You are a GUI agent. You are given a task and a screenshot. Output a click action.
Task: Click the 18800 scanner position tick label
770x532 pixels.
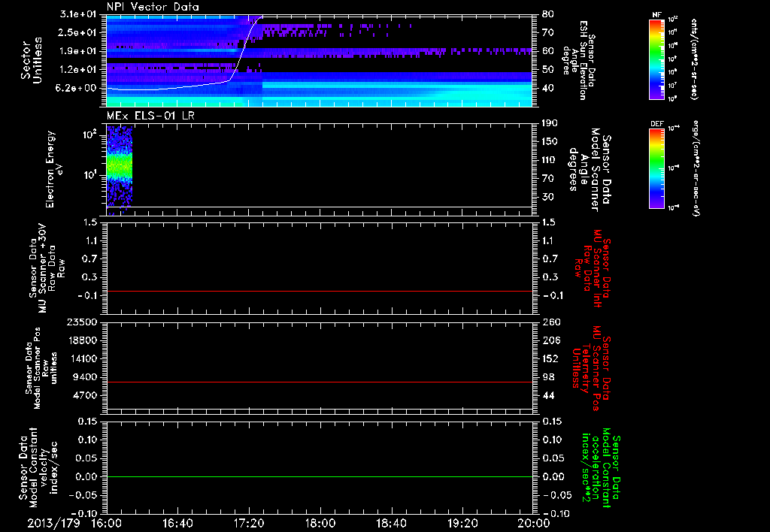coord(83,340)
